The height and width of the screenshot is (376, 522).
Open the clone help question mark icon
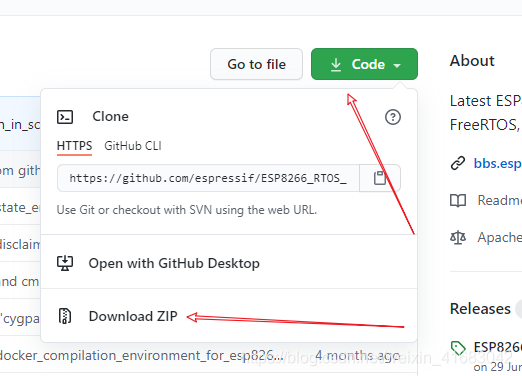tap(393, 117)
